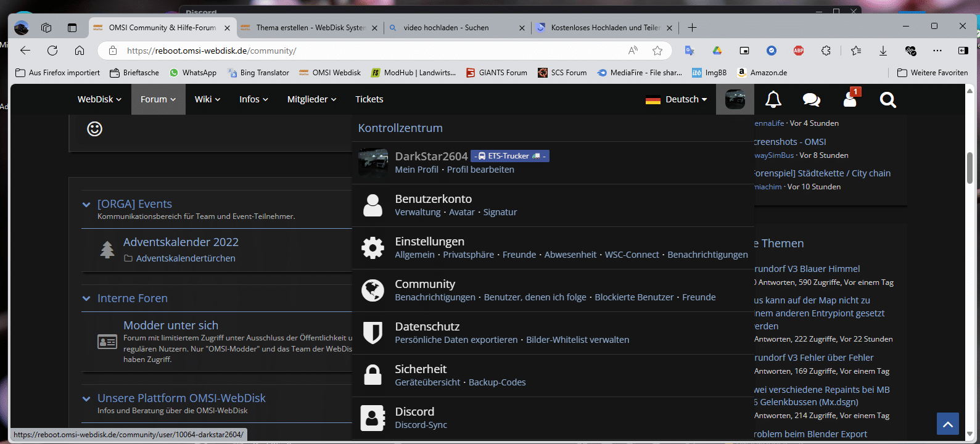
Task: Click the scroll-to-top arrow button
Action: pyautogui.click(x=947, y=424)
